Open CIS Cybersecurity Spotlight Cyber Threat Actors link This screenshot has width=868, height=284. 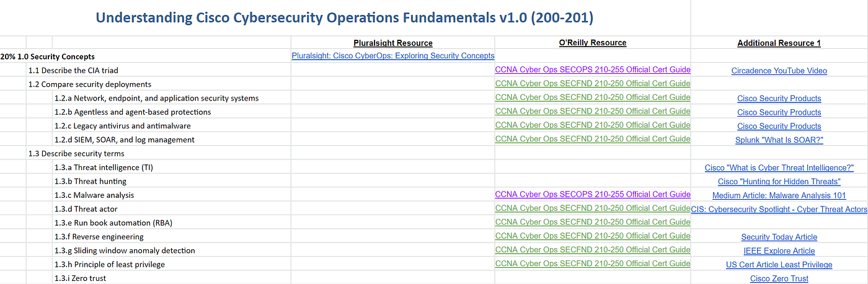click(779, 210)
